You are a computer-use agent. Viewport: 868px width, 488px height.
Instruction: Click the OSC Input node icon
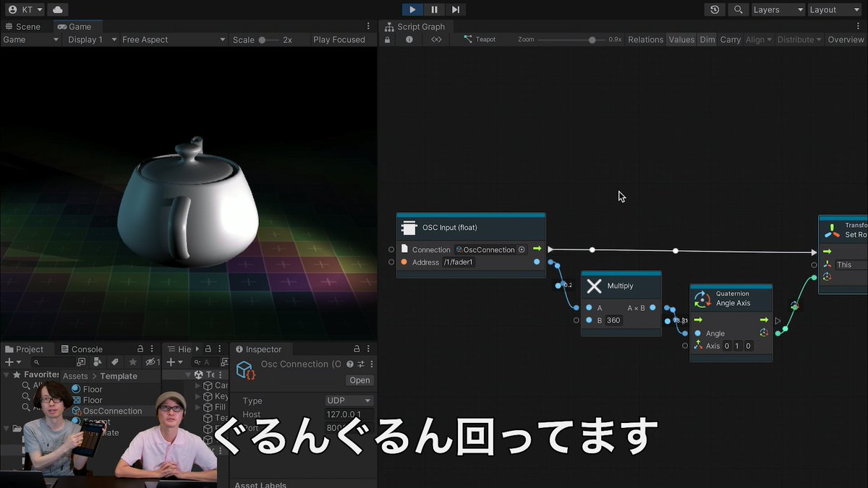coord(409,228)
